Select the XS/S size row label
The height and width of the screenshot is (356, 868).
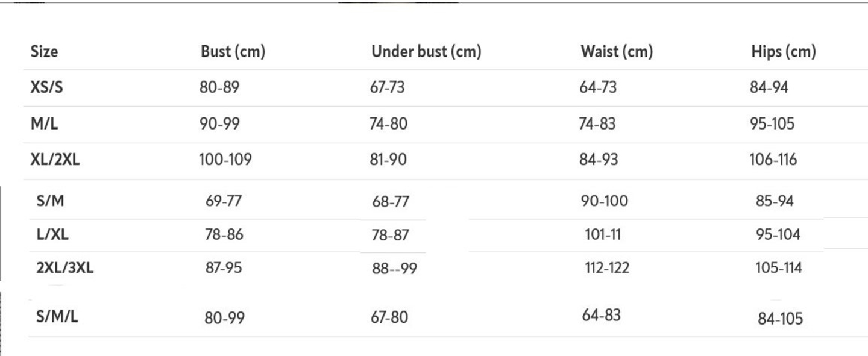[x=46, y=87]
